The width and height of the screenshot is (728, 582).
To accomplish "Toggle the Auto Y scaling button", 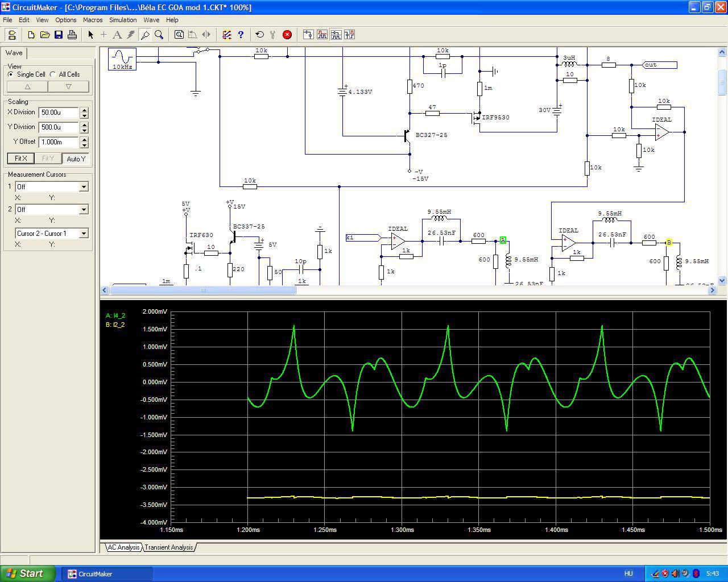I will click(76, 159).
